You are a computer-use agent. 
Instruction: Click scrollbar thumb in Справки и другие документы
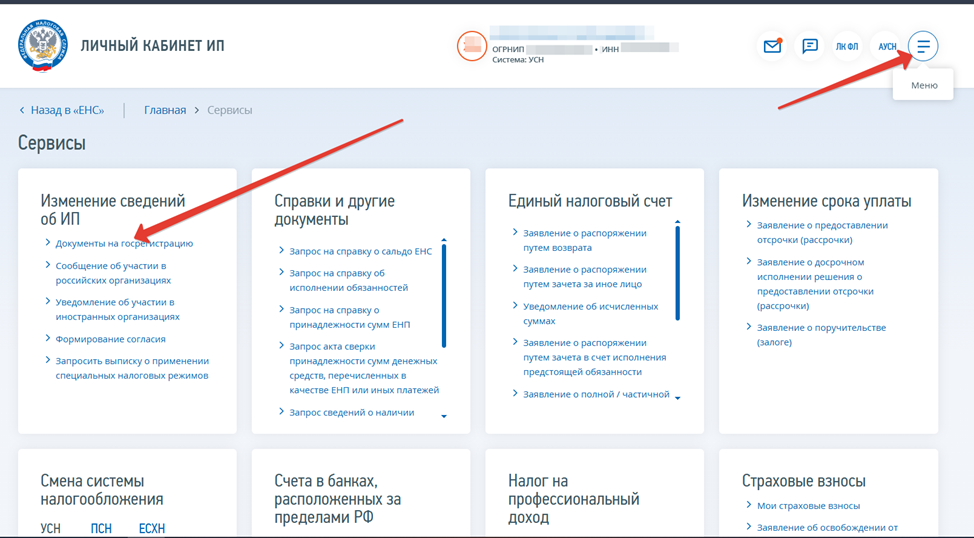point(444,296)
